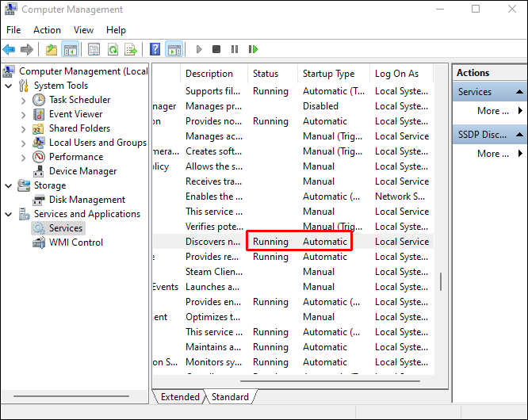The image size is (528, 420).
Task: Toggle Show/Hide Console Tree toolbar icon
Action: coord(70,50)
